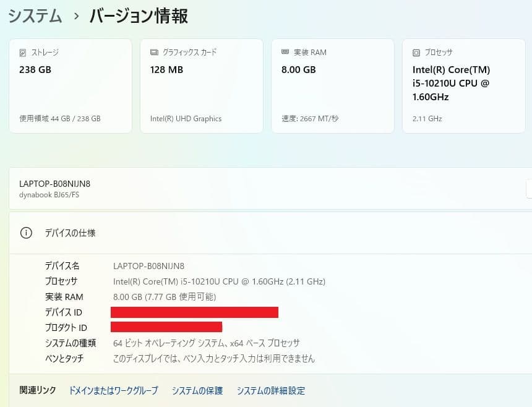The height and width of the screenshot is (407, 532).
Task: Open ドメインまたはワークグループ settings
Action: pyautogui.click(x=115, y=390)
